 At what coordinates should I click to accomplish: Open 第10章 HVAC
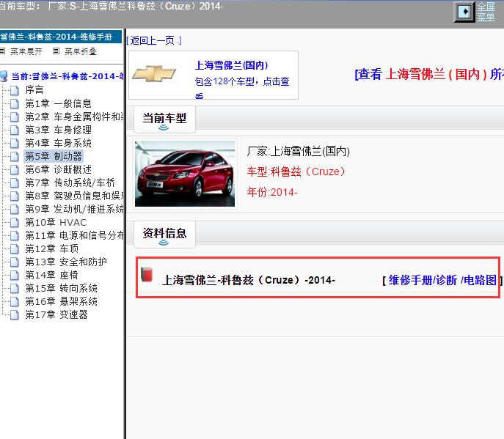point(56,222)
